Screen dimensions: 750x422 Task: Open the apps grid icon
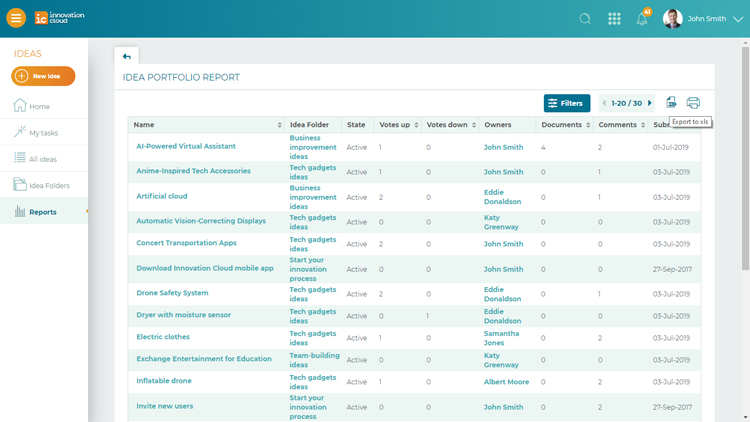614,19
